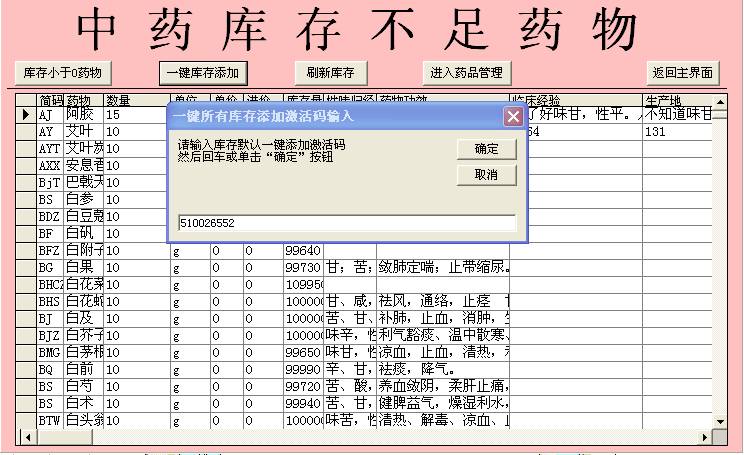Click the quantity 15 cell for 阿胶
The image size is (744, 455).
tap(137, 114)
